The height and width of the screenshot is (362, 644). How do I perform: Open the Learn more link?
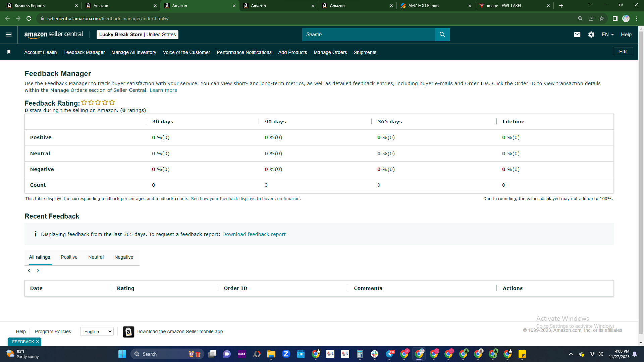pos(163,90)
